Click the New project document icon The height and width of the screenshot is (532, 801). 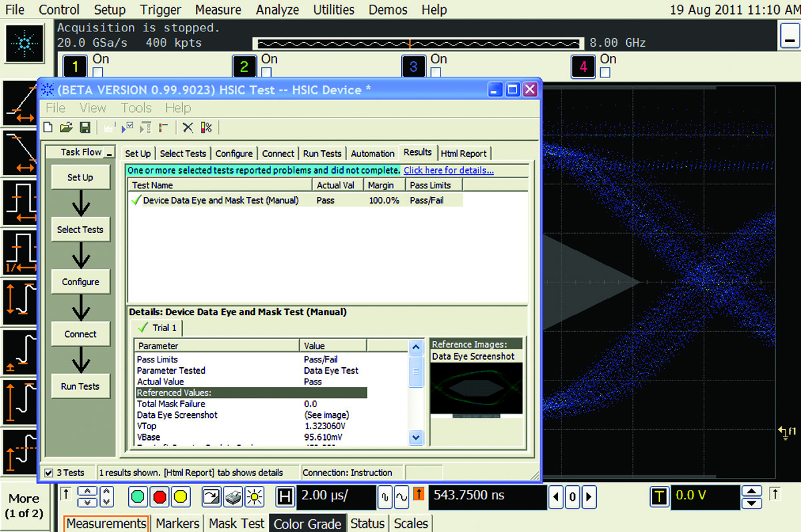48,127
